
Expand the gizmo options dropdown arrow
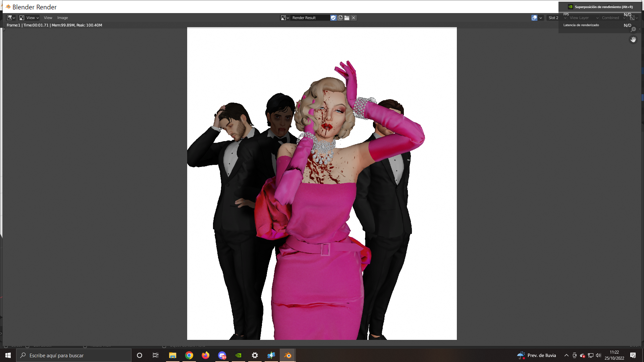[x=541, y=18]
